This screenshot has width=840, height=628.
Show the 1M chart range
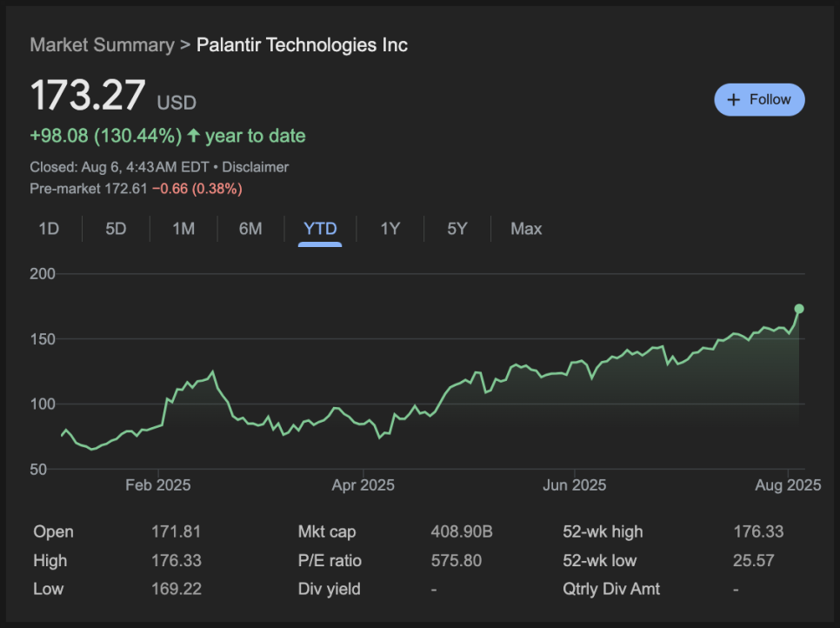(x=183, y=229)
